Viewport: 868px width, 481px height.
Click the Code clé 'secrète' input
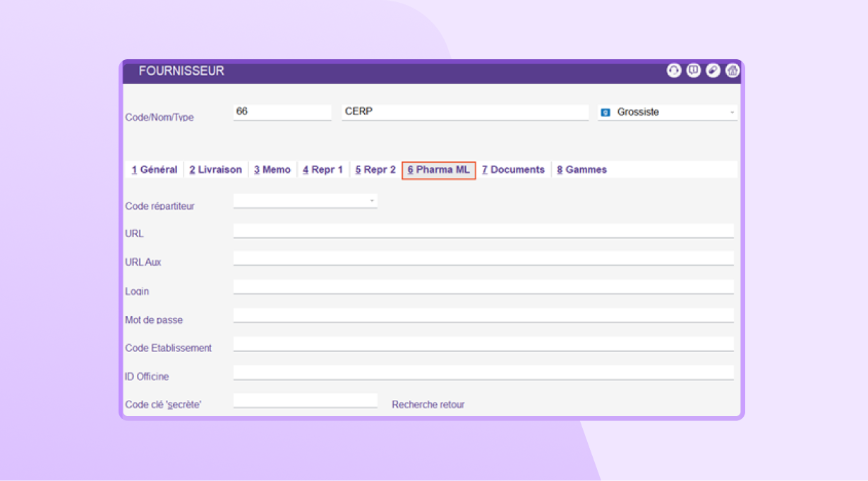click(305, 401)
